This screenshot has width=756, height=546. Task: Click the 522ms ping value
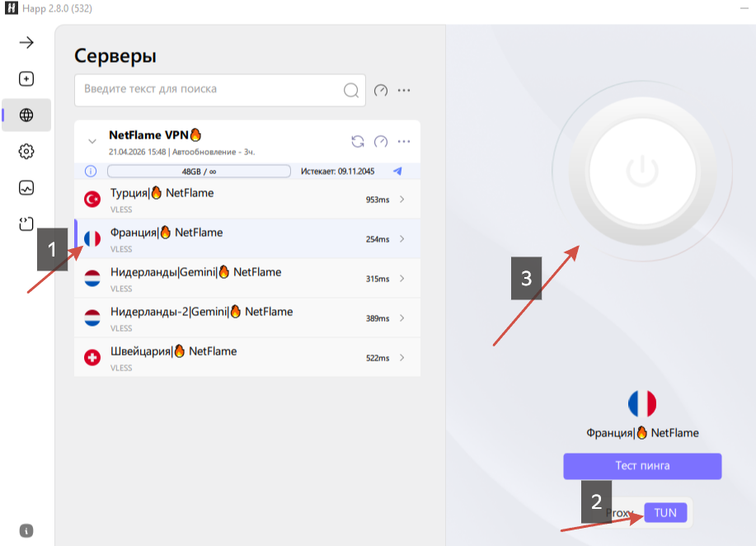tap(377, 358)
